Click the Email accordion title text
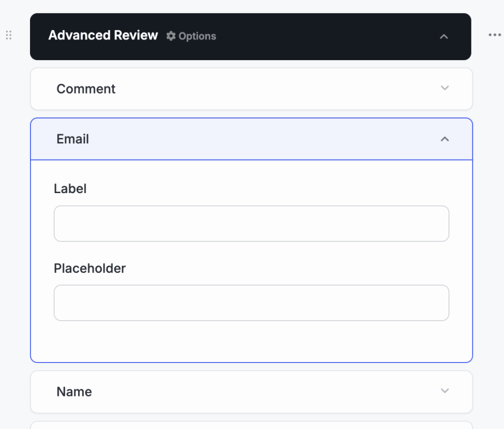The image size is (504, 429). click(x=73, y=139)
